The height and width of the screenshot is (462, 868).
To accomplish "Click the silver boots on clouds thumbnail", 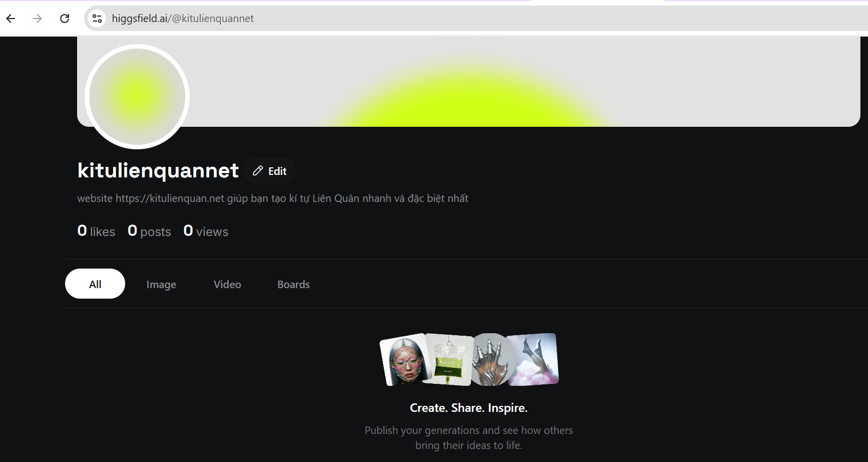I will click(533, 360).
